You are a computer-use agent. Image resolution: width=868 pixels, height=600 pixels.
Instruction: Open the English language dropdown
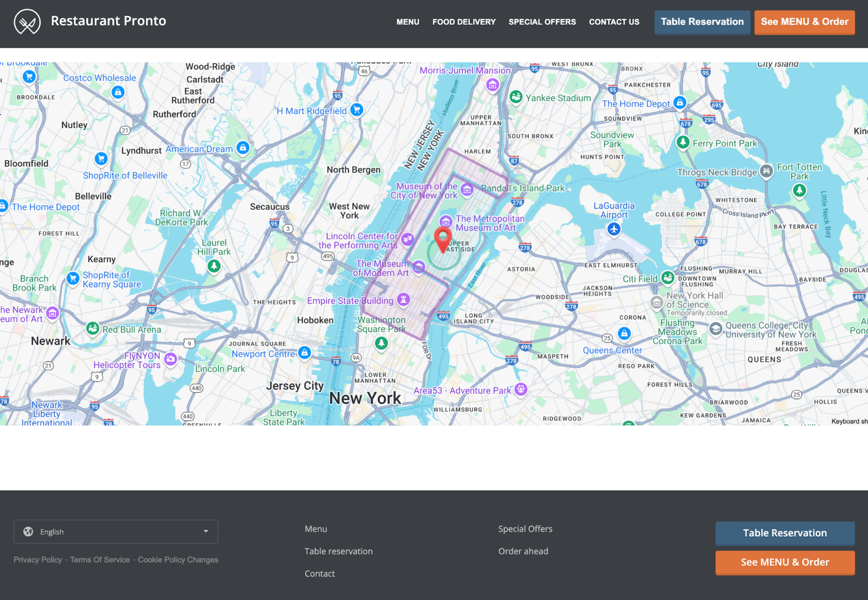point(116,532)
